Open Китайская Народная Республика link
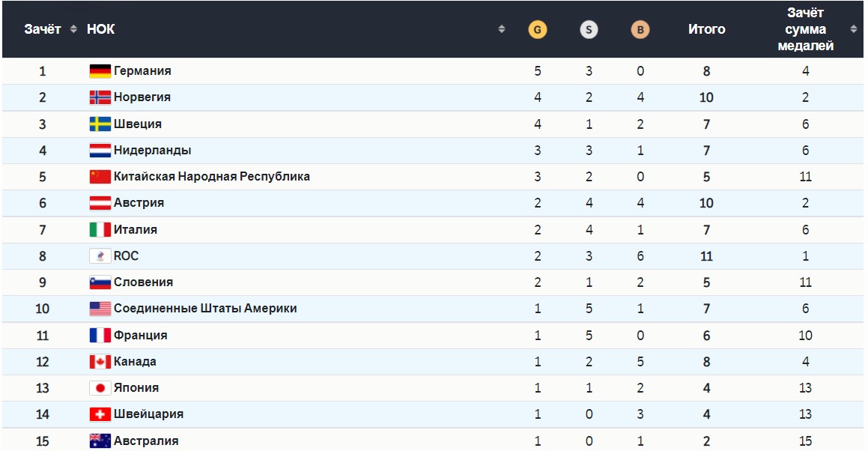This screenshot has width=868, height=451. pyautogui.click(x=211, y=177)
